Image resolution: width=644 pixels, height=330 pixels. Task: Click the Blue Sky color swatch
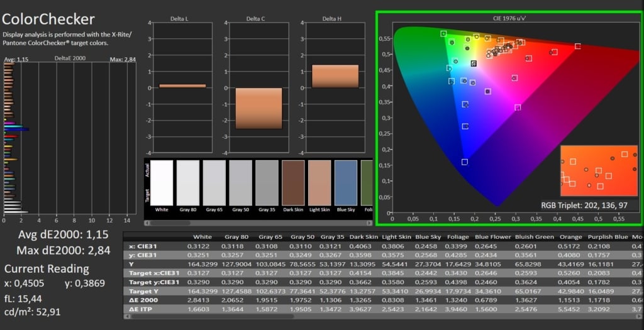click(x=346, y=183)
